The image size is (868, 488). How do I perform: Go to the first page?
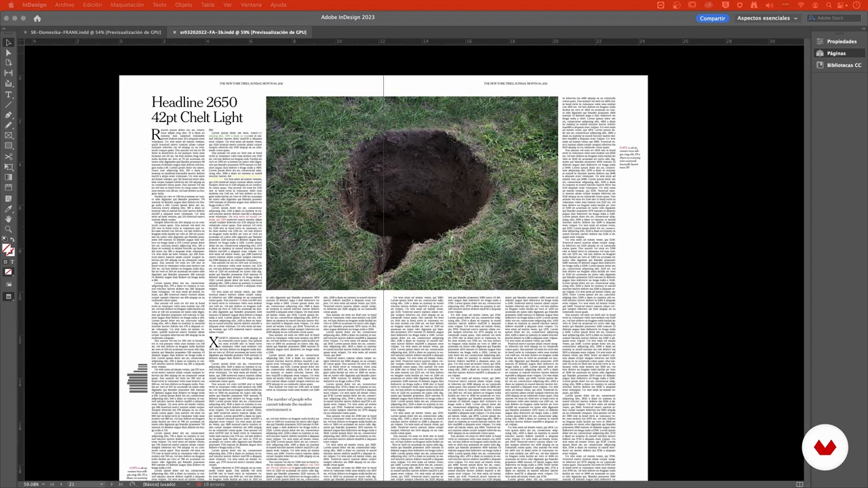(x=53, y=485)
